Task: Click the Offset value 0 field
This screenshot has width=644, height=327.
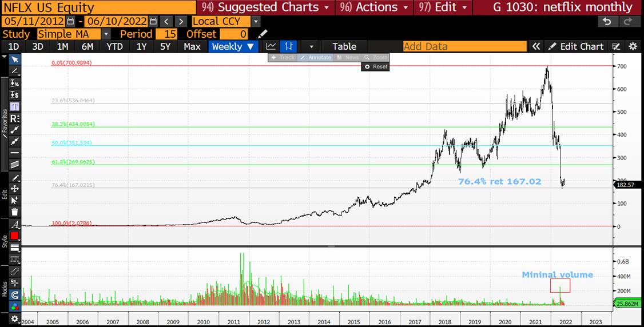Action: 234,34
